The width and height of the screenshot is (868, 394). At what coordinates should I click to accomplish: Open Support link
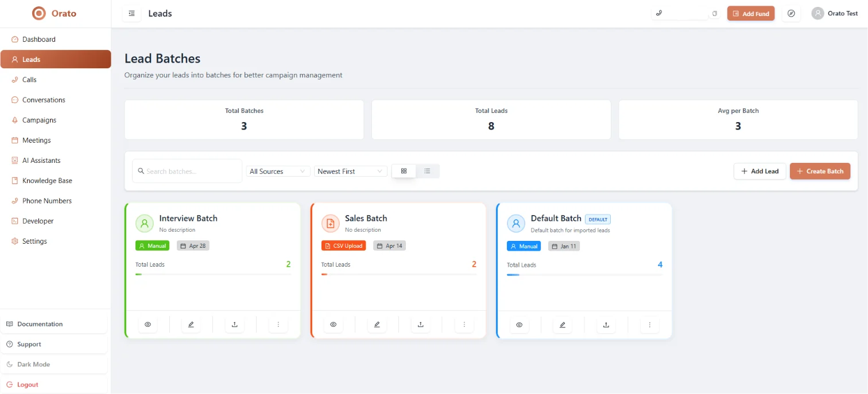54,344
